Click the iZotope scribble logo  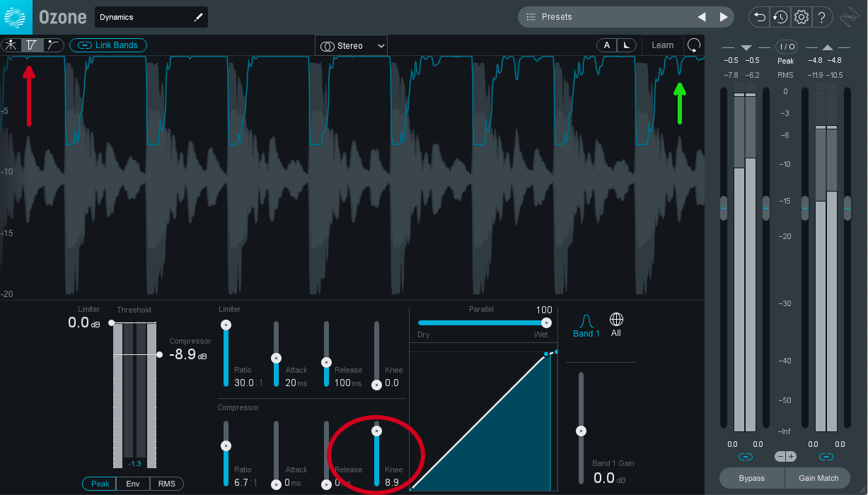tap(850, 16)
